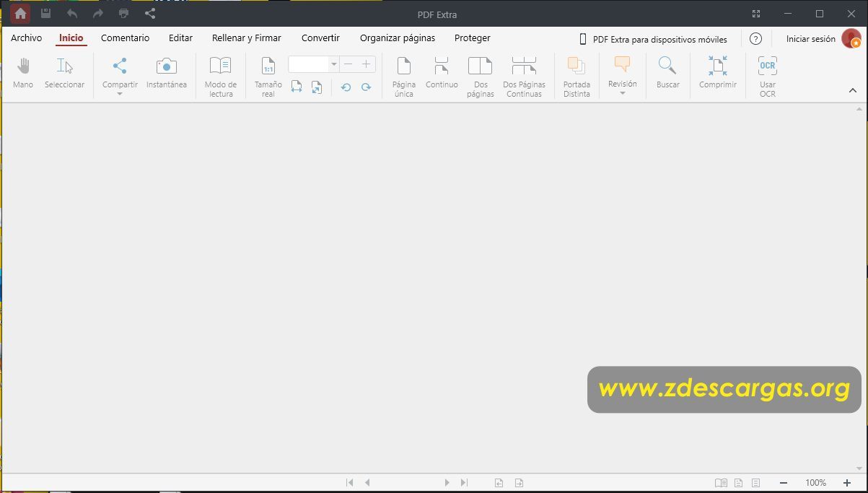Select Página única view
Screen dimensions: 868x493
click(x=404, y=77)
